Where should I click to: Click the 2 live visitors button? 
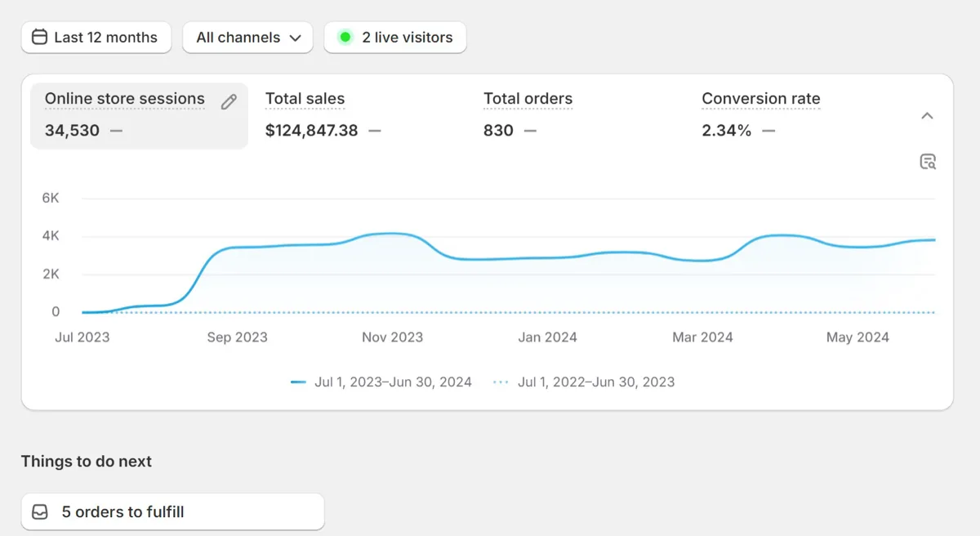click(395, 38)
